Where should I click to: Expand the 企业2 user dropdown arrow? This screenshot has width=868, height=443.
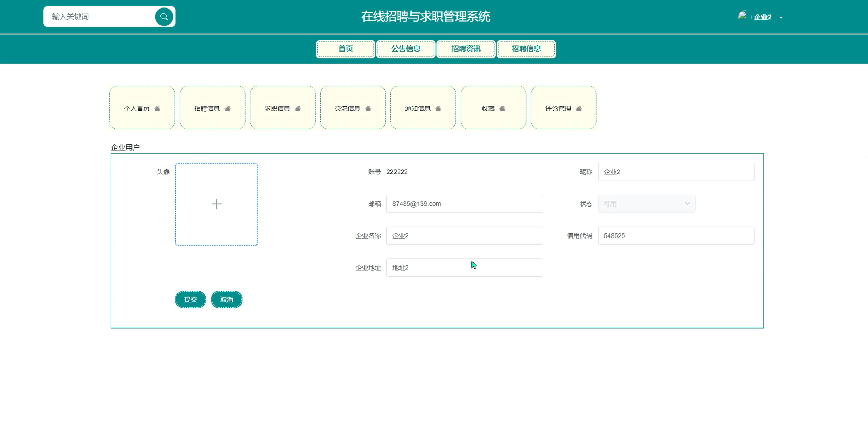(781, 17)
